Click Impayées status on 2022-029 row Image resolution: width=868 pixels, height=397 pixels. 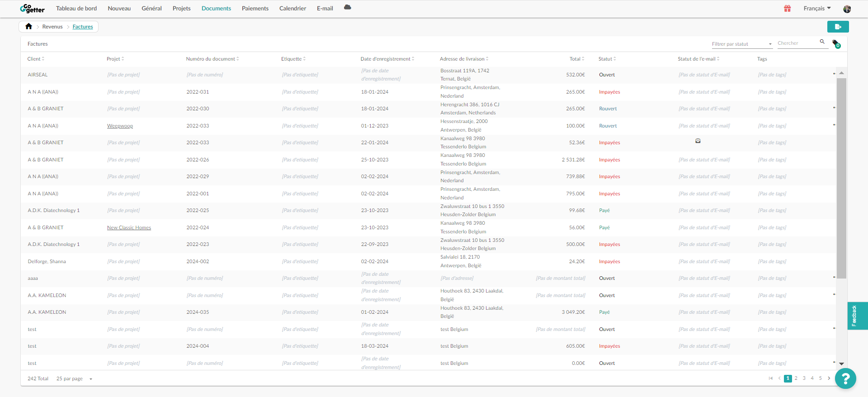[609, 176]
